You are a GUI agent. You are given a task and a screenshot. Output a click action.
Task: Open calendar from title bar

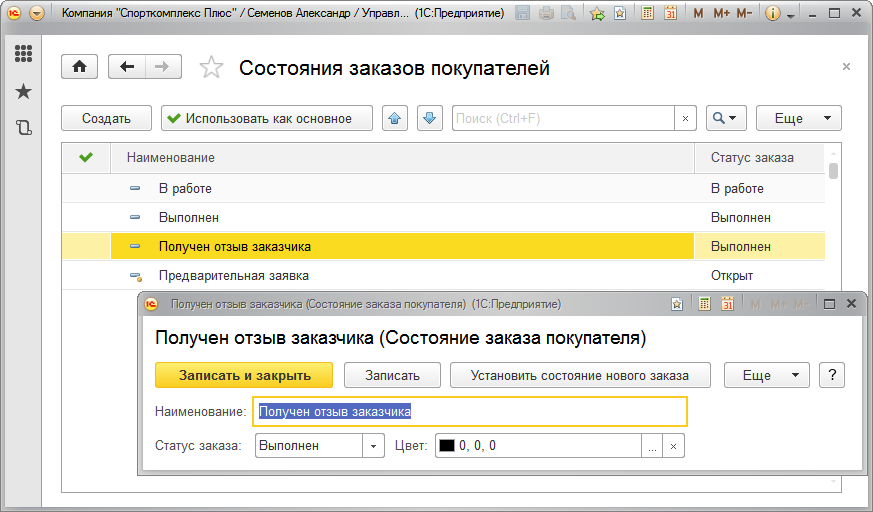tap(670, 14)
